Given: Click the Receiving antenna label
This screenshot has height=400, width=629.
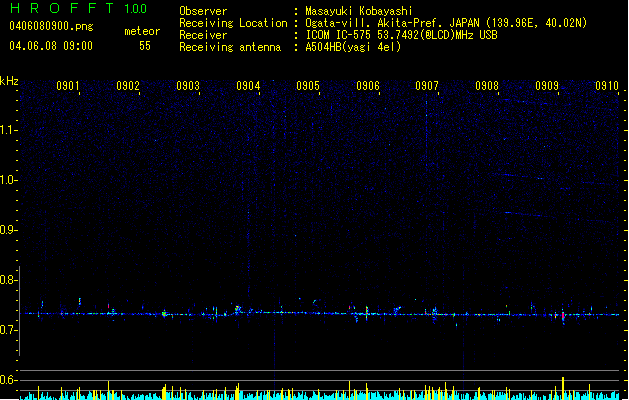Looking at the screenshot, I should point(230,47).
